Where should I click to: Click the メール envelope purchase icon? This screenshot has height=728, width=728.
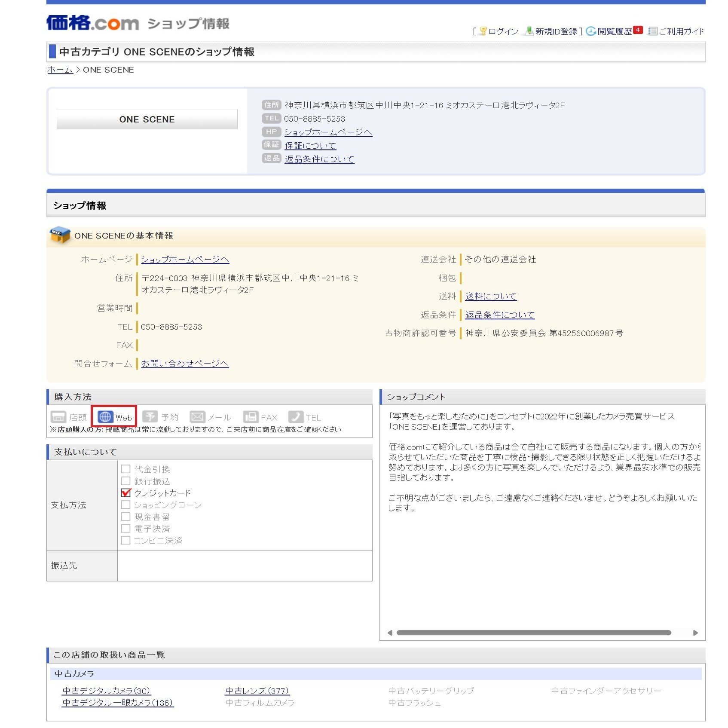[x=197, y=417]
